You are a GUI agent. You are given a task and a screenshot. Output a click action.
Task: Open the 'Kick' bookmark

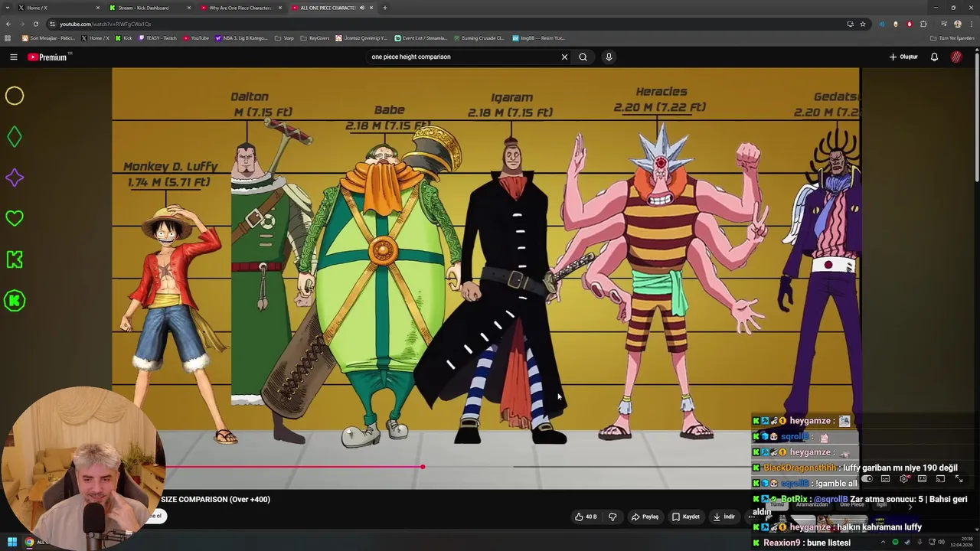pyautogui.click(x=124, y=37)
